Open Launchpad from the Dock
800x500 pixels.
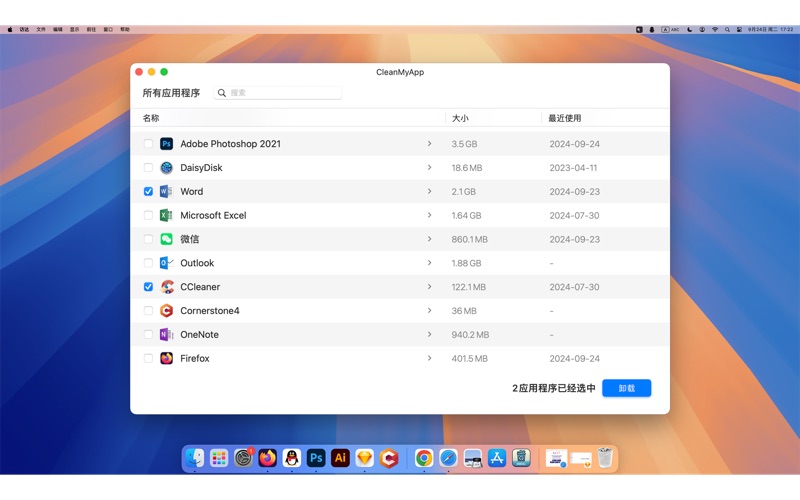(219, 458)
